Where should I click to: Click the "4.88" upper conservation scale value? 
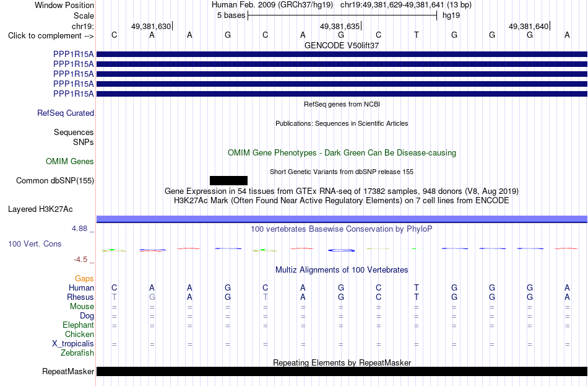pos(79,228)
